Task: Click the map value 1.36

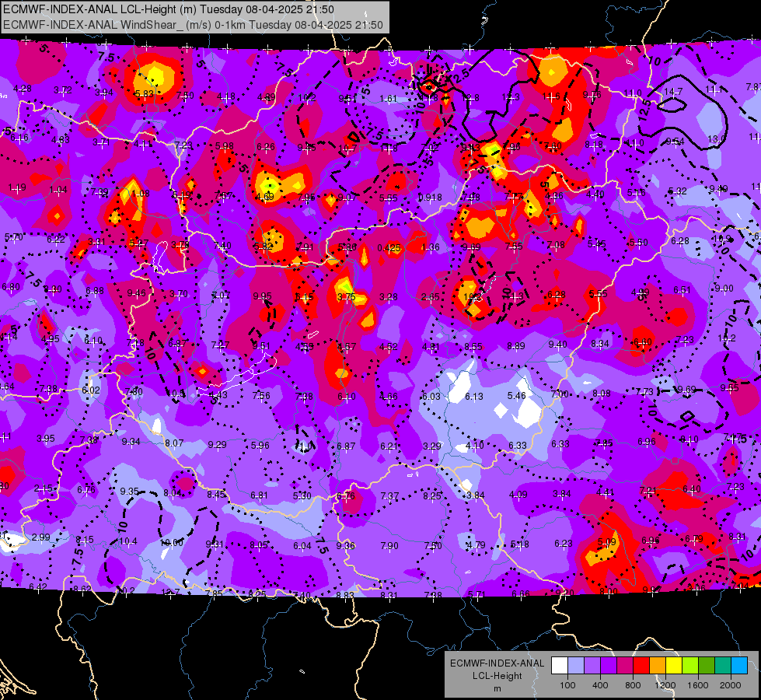Action: [x=431, y=247]
